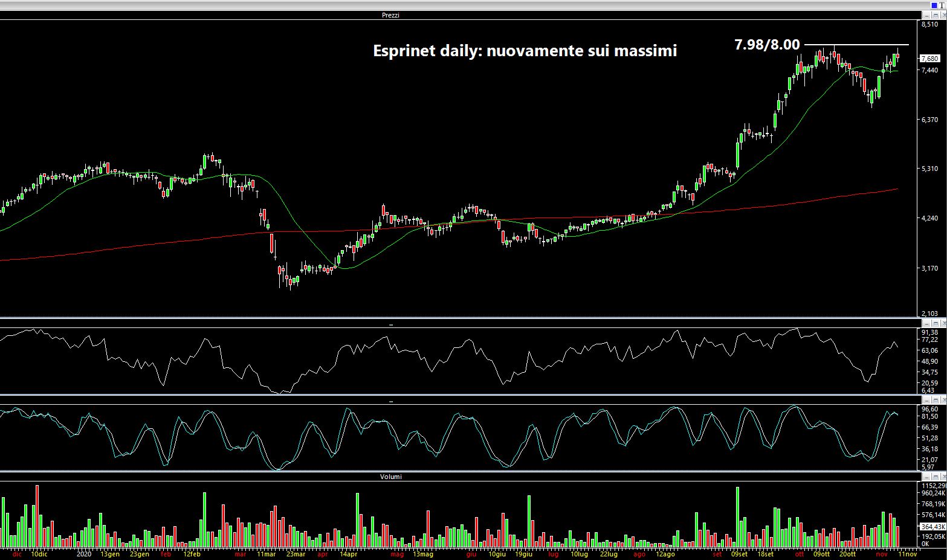Click the tallest green volume bar near 09set
947x560 pixels.
tap(737, 517)
